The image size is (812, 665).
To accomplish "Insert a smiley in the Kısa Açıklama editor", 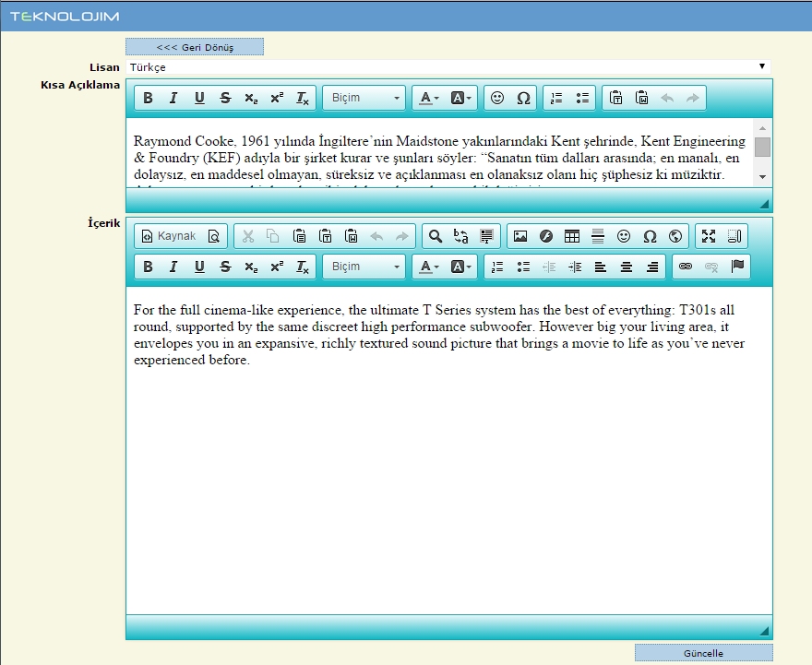I will click(x=497, y=98).
